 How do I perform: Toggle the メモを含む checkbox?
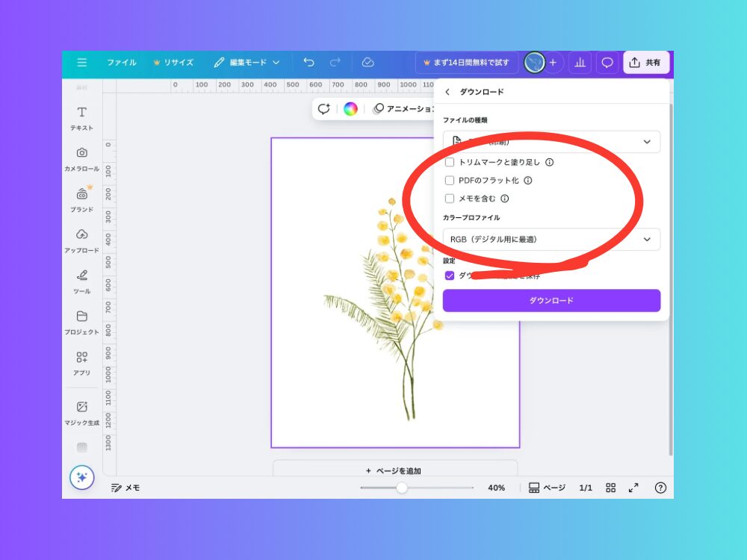click(450, 199)
